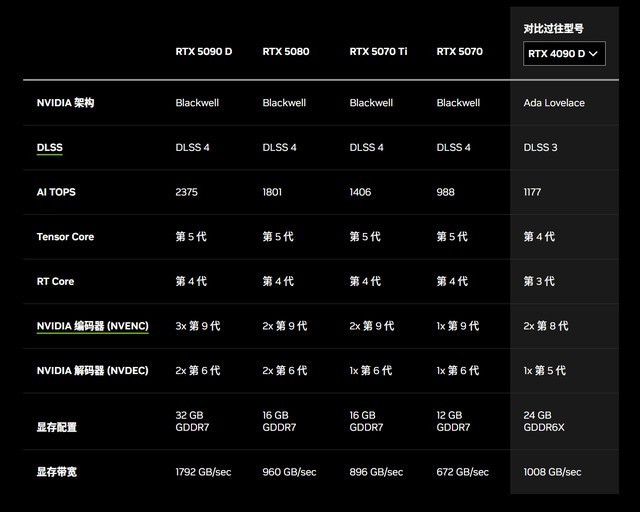
Task: Select the RT Core row label
Action: pos(56,281)
